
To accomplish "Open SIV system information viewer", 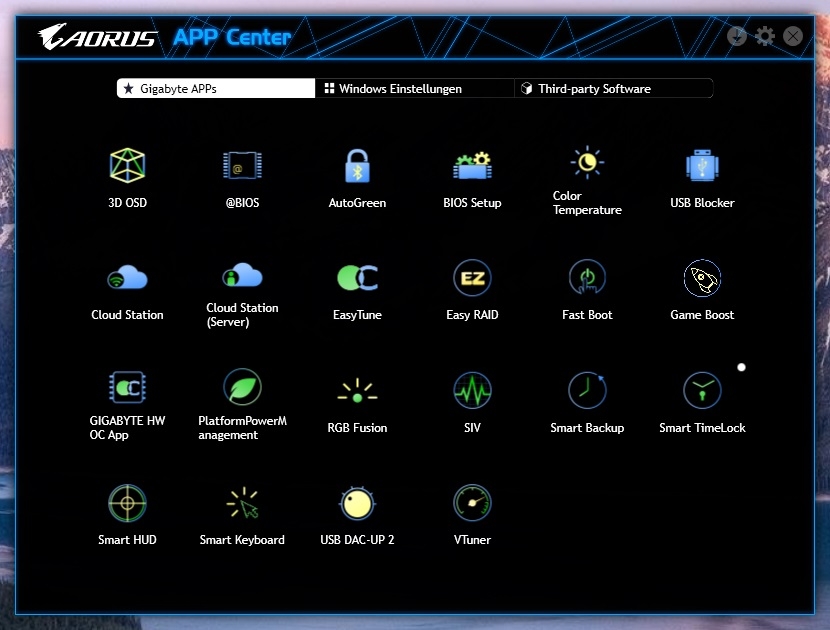I will 472,390.
